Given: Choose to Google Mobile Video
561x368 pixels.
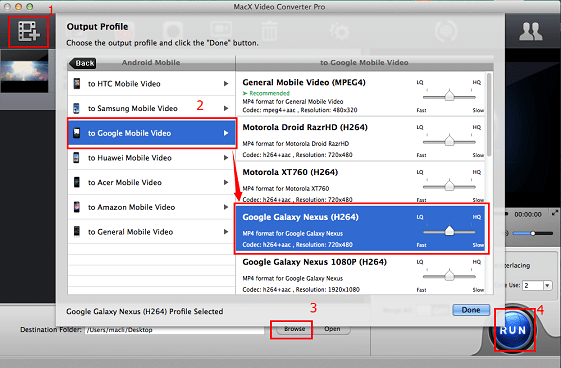Looking at the screenshot, I should (x=151, y=133).
